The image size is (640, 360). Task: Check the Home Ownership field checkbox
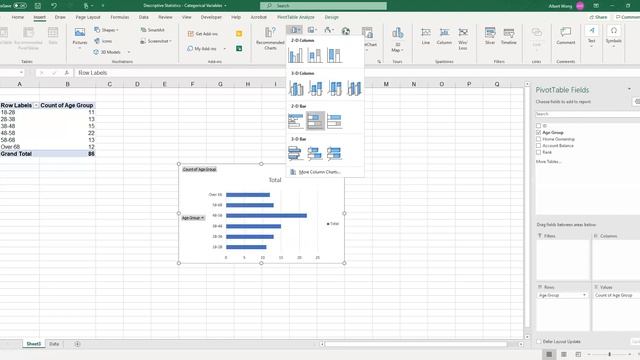click(538, 139)
